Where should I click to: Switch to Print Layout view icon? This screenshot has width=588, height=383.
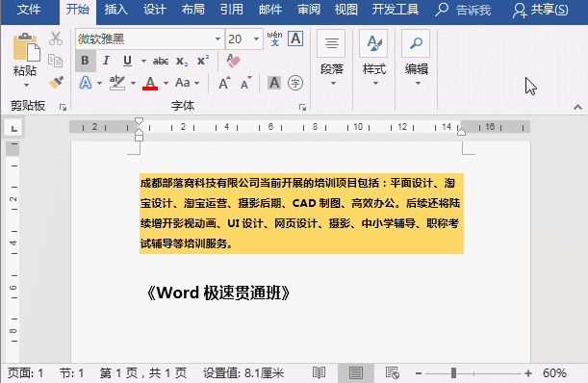tap(355, 373)
